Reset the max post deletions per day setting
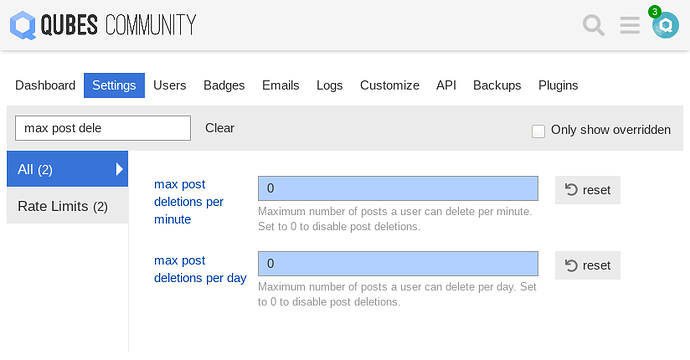The image size is (690, 360). pyautogui.click(x=587, y=265)
